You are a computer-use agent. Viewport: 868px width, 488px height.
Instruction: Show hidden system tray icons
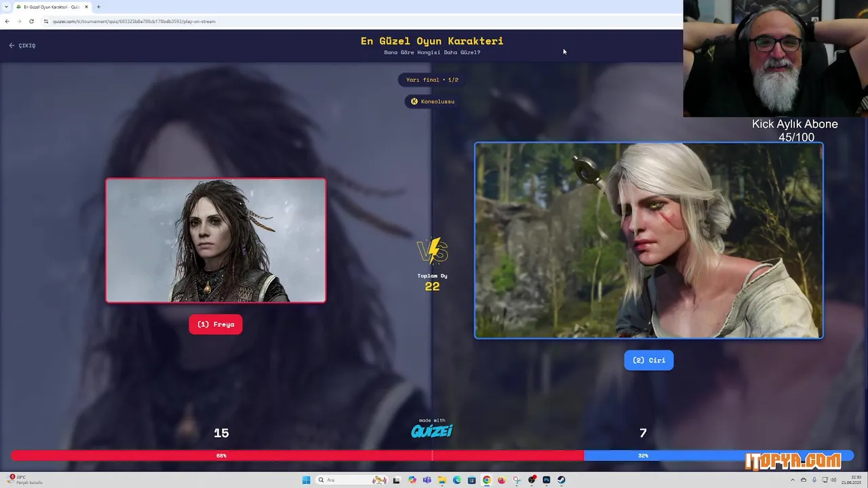point(793,480)
